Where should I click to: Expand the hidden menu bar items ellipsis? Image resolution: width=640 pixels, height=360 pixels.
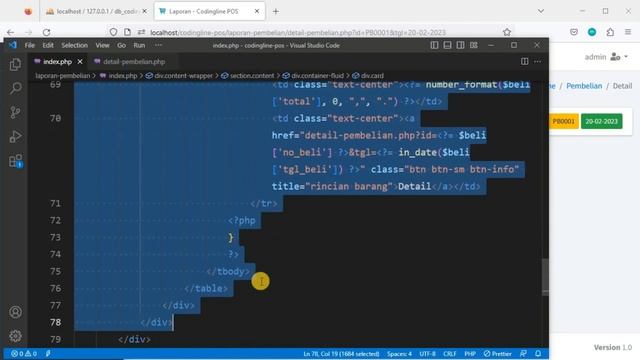[x=158, y=45]
